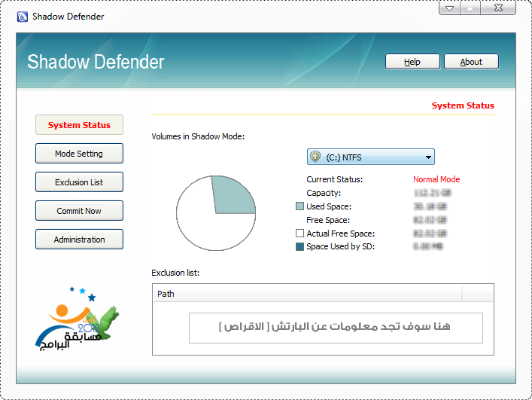Click the Space Used by SD legend box

point(299,247)
